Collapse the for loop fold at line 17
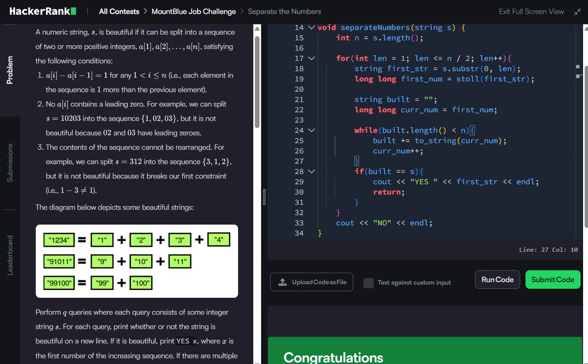 [311, 58]
